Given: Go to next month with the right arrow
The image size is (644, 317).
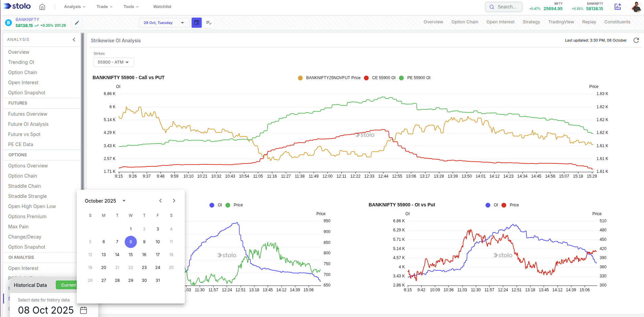Looking at the screenshot, I should pos(174,200).
